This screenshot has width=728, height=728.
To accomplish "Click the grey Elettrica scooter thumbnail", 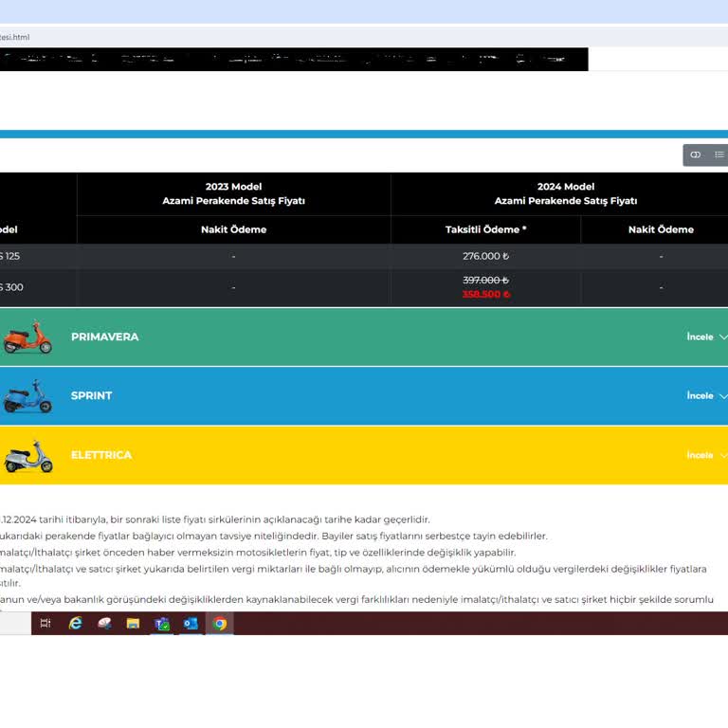I will (x=27, y=456).
